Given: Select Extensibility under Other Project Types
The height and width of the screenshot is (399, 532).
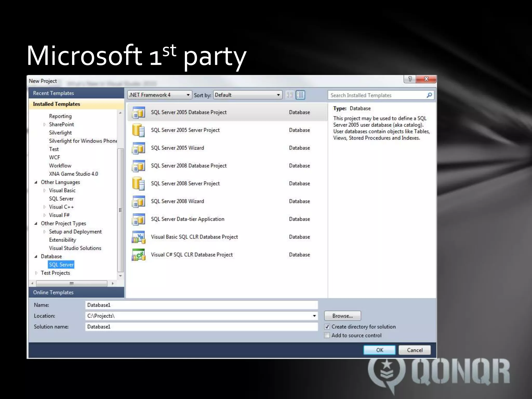Looking at the screenshot, I should 63,240.
